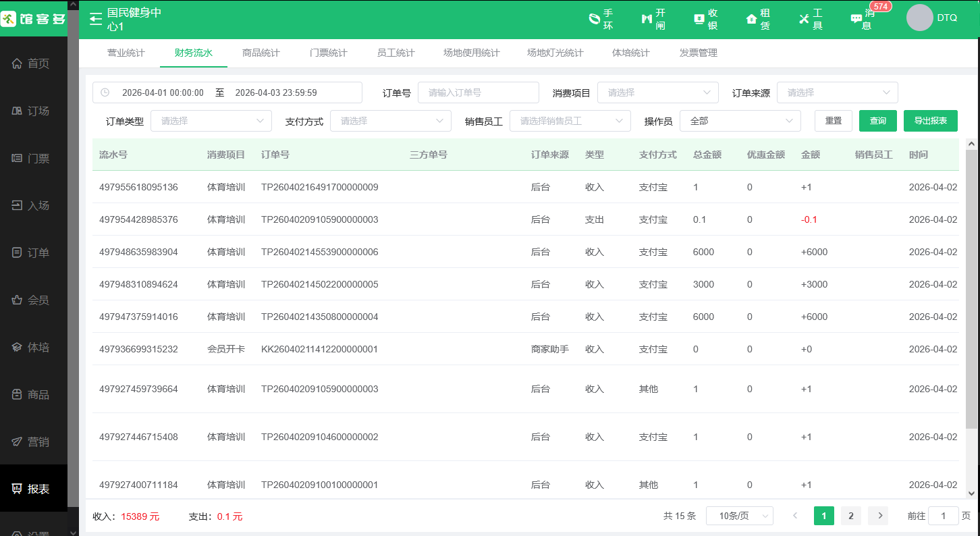Open the 发票管理 invoice management tab
Image resolution: width=980 pixels, height=536 pixels.
[x=699, y=52]
